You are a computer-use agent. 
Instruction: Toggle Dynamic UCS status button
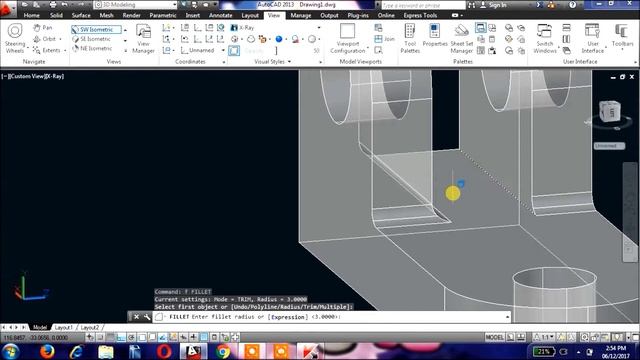(x=173, y=337)
